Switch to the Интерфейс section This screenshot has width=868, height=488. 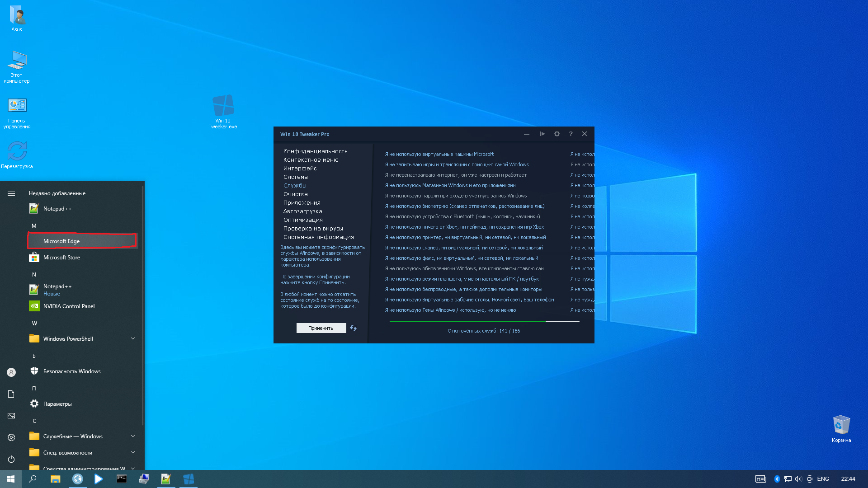pyautogui.click(x=300, y=169)
